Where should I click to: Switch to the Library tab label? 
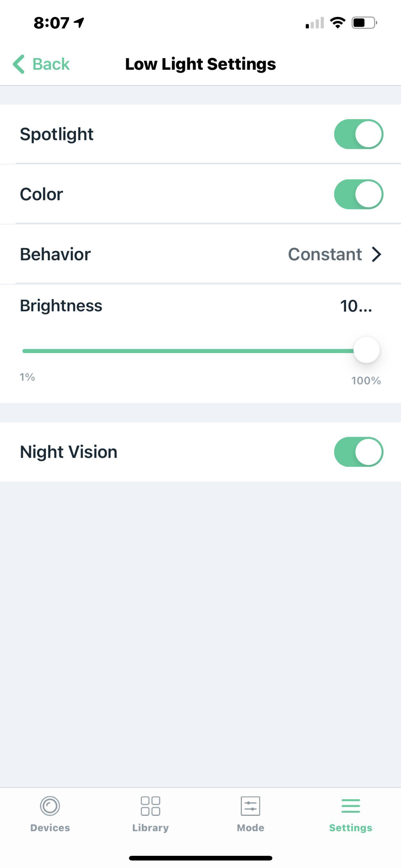coord(150,828)
